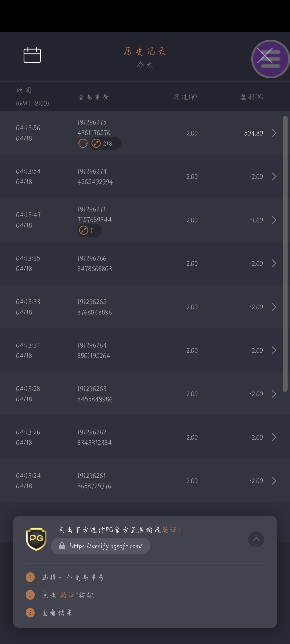The image size is (290, 644).
Task: Expand the 04:13:28 record chevron
Action: click(x=274, y=394)
